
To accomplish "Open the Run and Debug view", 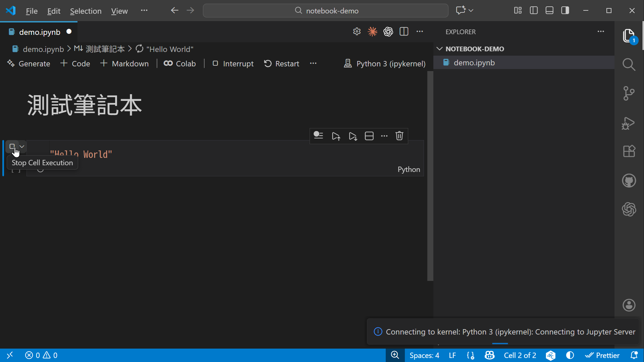I will 629,123.
